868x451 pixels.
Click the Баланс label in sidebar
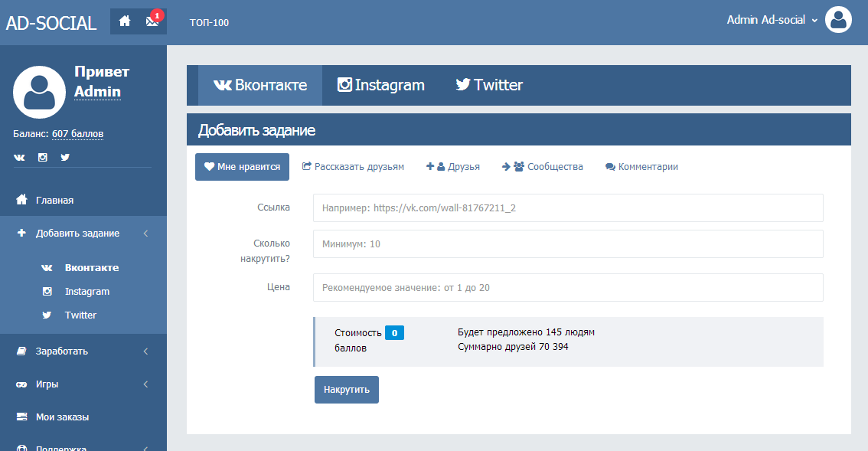click(31, 133)
